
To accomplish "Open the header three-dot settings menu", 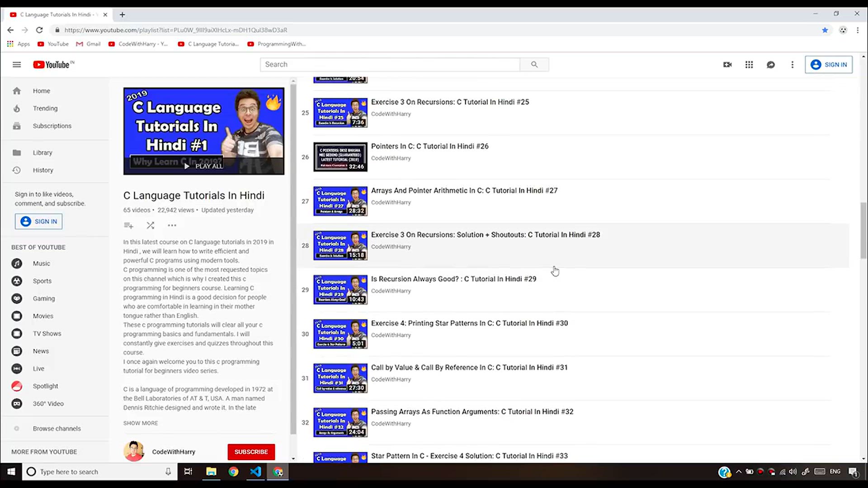I will [792, 65].
